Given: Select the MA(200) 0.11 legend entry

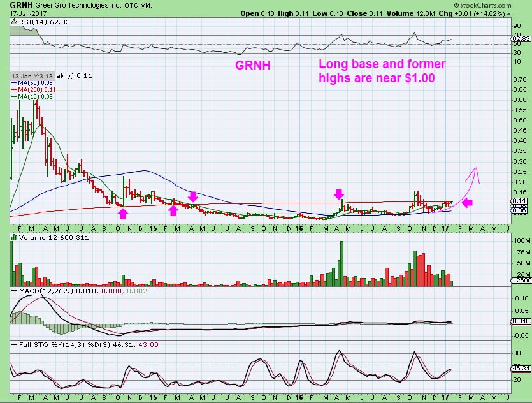Looking at the screenshot, I should point(34,90).
